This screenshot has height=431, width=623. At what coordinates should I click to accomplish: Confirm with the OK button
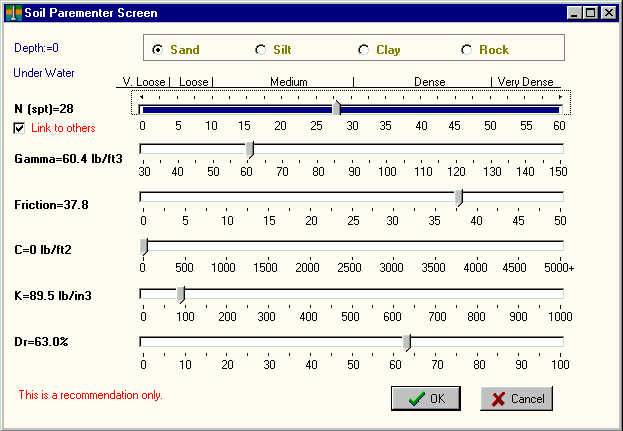point(426,398)
